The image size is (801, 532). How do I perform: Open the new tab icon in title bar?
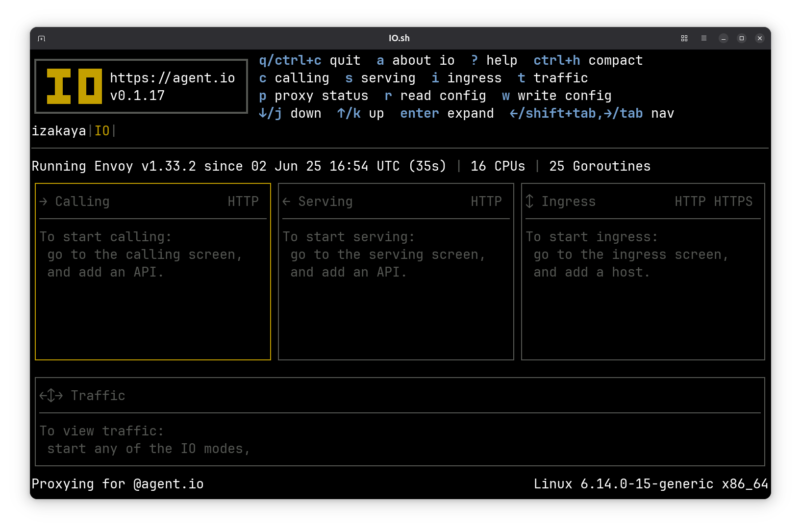pos(42,38)
